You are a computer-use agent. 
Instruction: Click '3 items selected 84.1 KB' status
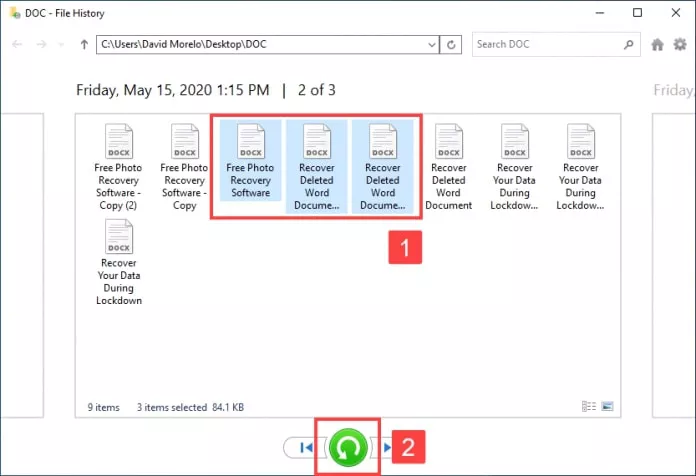coord(190,407)
